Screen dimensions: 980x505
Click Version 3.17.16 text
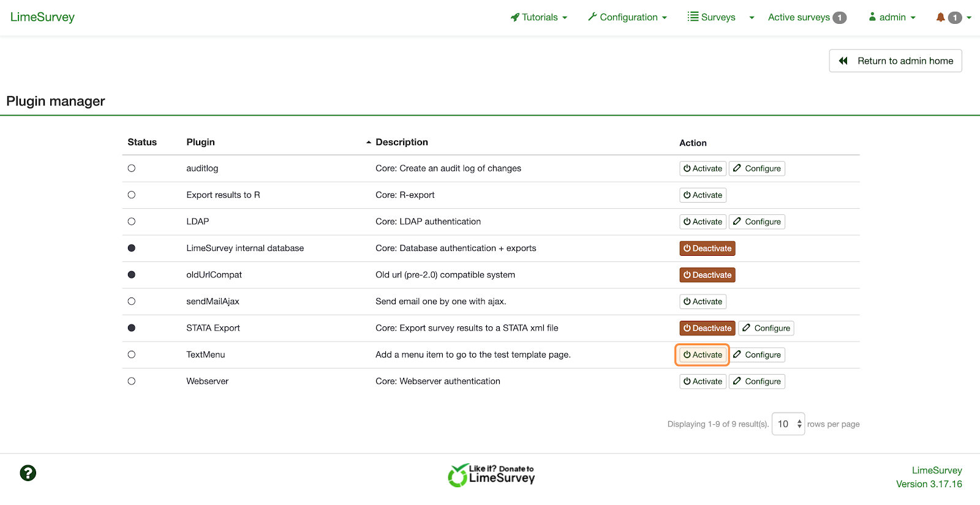929,484
